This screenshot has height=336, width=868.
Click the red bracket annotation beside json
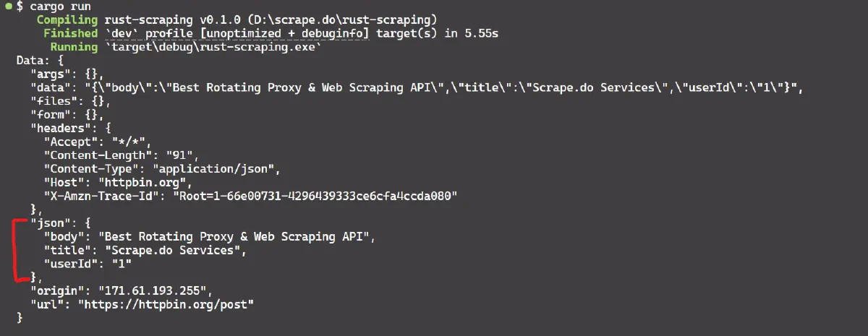(x=16, y=250)
